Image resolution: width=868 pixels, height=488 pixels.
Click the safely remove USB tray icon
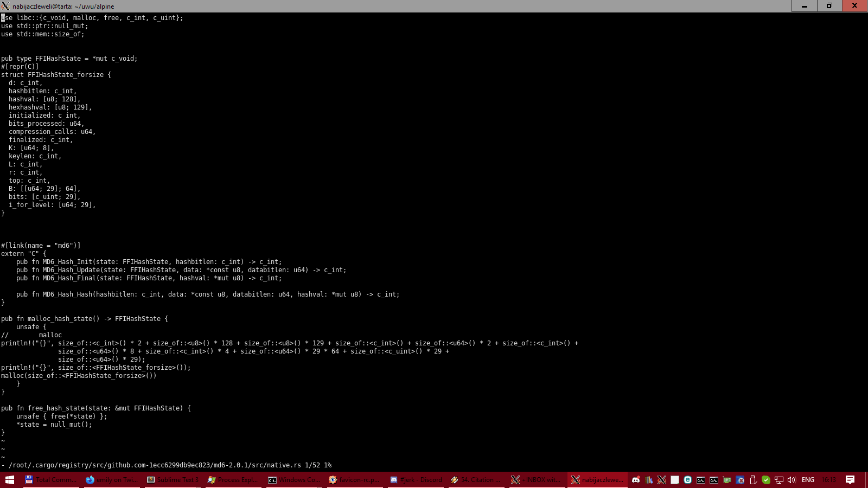753,480
